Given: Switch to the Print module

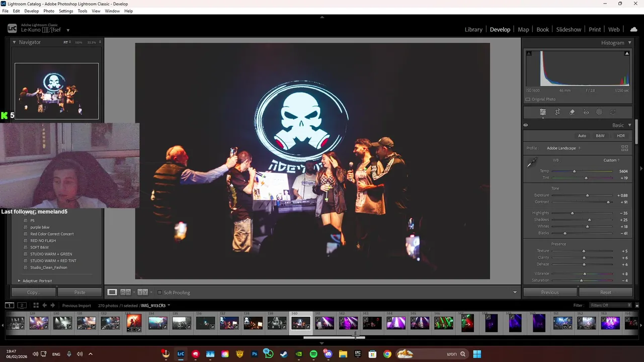Looking at the screenshot, I should pos(595,30).
